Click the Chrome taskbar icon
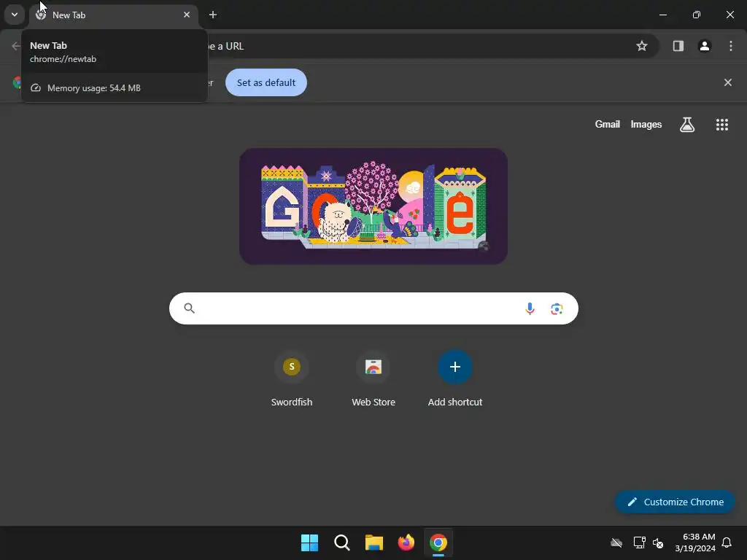747x560 pixels. click(438, 542)
